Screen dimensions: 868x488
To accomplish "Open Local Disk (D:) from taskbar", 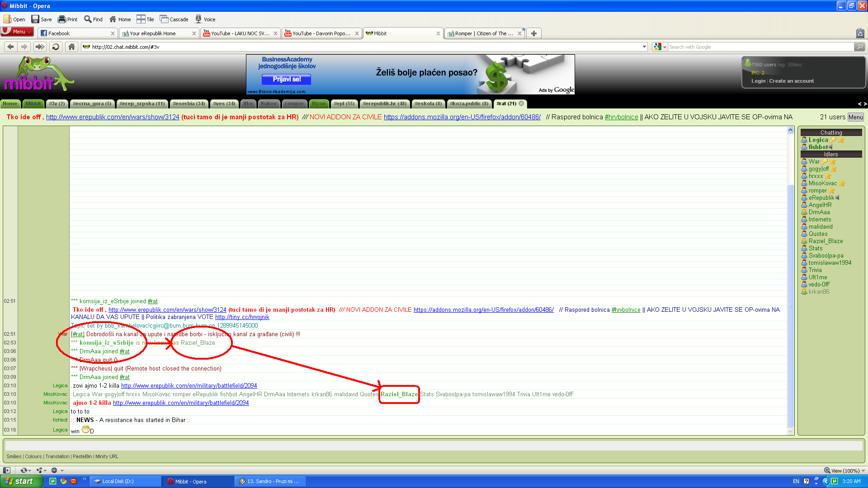I will [118, 481].
